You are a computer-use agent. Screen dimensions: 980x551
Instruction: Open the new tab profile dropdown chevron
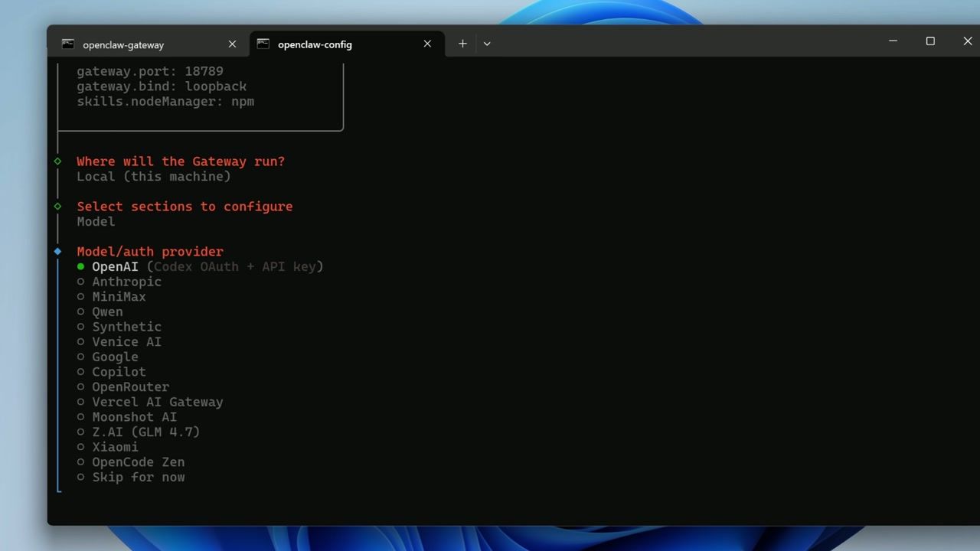click(487, 44)
